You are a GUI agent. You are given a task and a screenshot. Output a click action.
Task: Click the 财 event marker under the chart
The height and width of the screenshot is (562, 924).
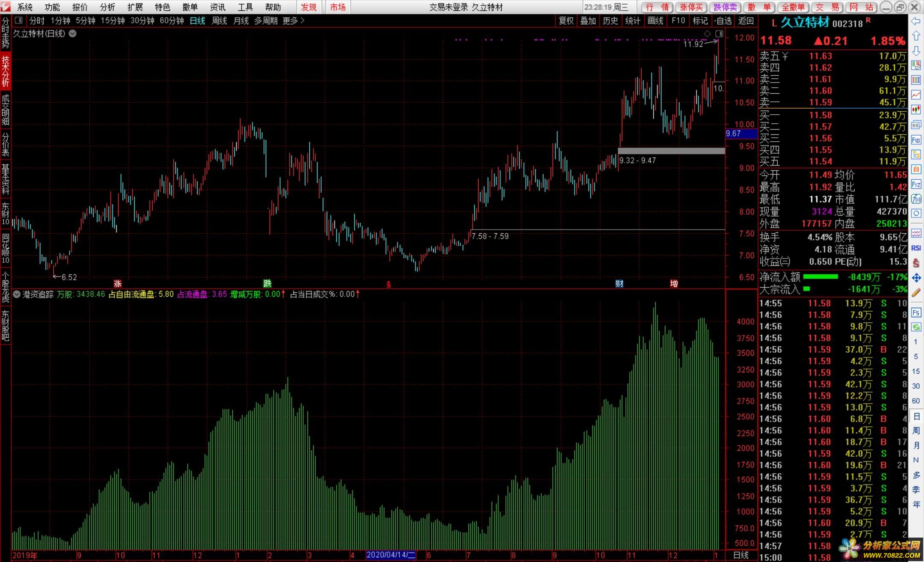pyautogui.click(x=619, y=283)
